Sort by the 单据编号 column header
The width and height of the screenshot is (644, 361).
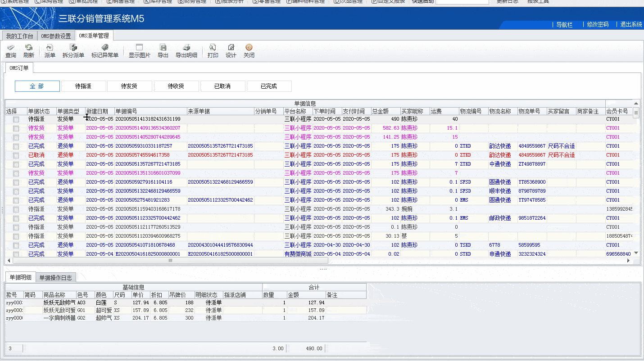point(150,111)
